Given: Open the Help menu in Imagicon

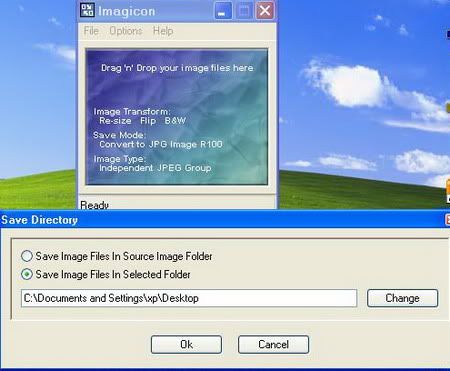Looking at the screenshot, I should pos(163,31).
